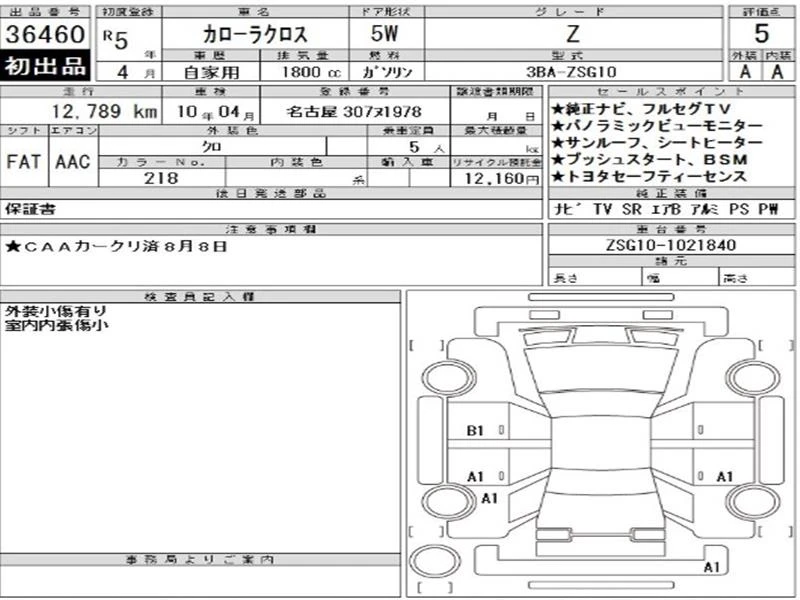Click the usage history value 自家用

tap(211, 72)
